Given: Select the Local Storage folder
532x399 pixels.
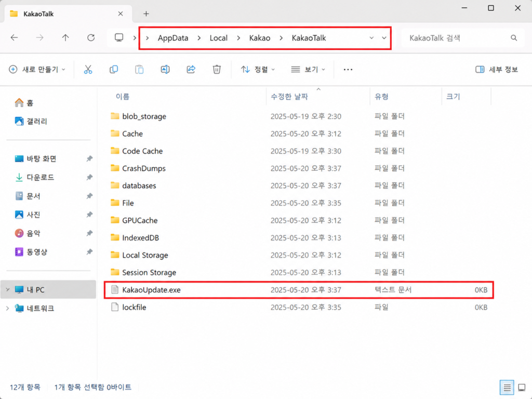Looking at the screenshot, I should click(299, 255).
